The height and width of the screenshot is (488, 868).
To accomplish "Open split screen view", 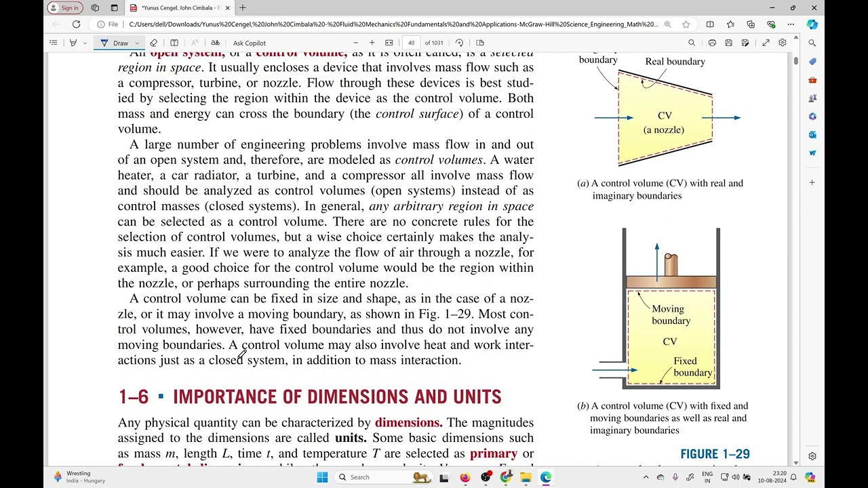I will tap(710, 24).
